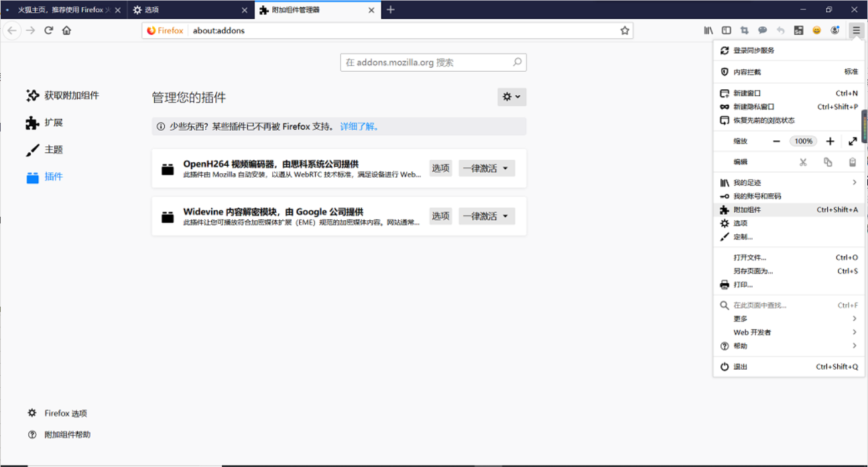Open 一律激活 dropdown for Widevine
The height and width of the screenshot is (467, 868).
487,216
